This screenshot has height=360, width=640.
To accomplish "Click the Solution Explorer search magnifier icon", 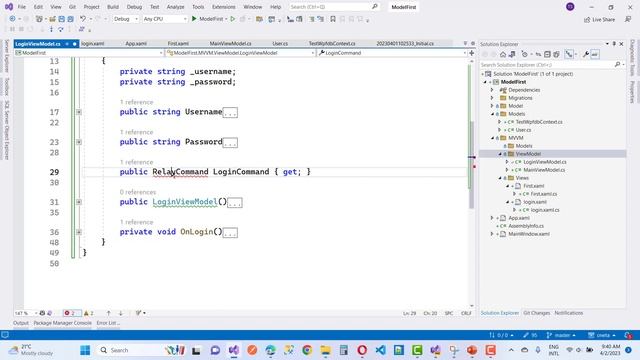I will coord(618,64).
